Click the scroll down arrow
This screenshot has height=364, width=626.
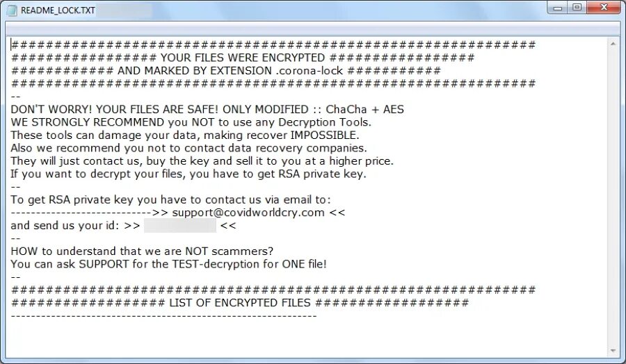click(x=613, y=351)
